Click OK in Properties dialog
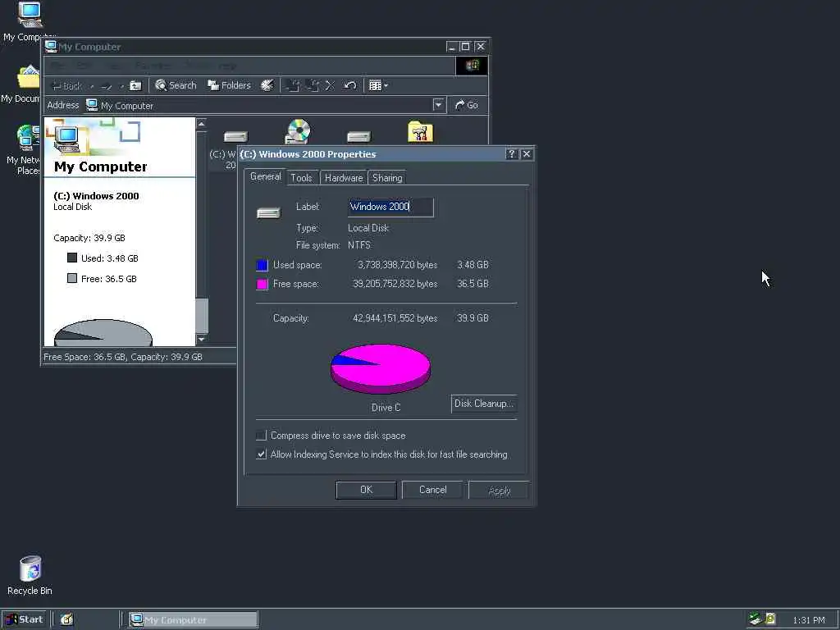 click(x=367, y=490)
